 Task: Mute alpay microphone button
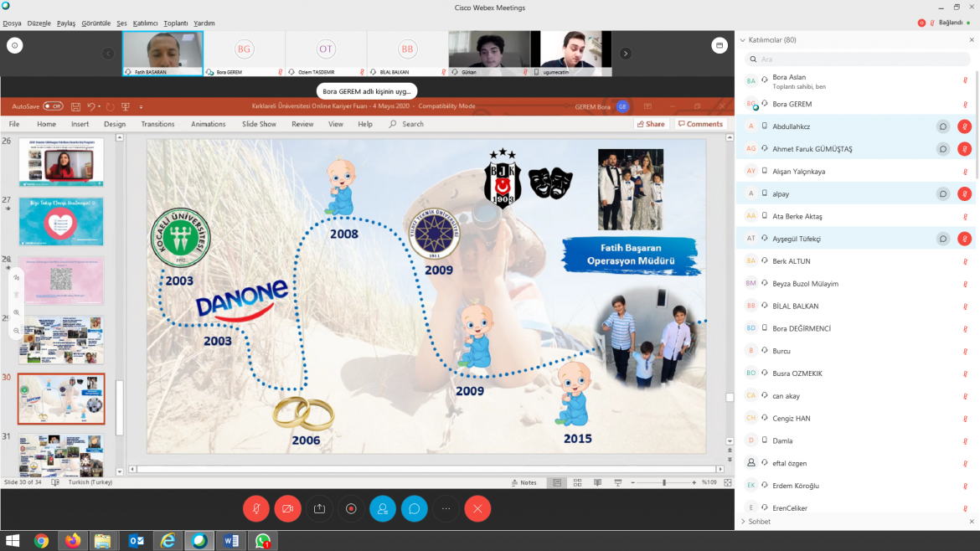point(964,193)
